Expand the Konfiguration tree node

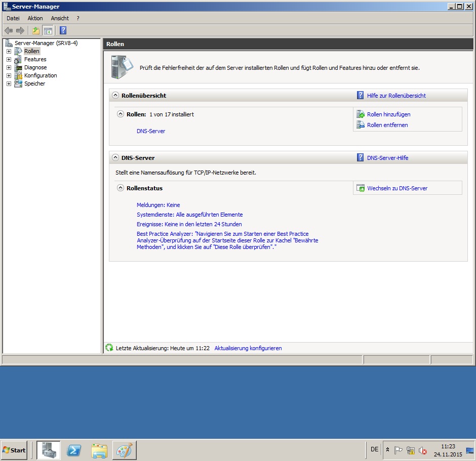(x=9, y=75)
